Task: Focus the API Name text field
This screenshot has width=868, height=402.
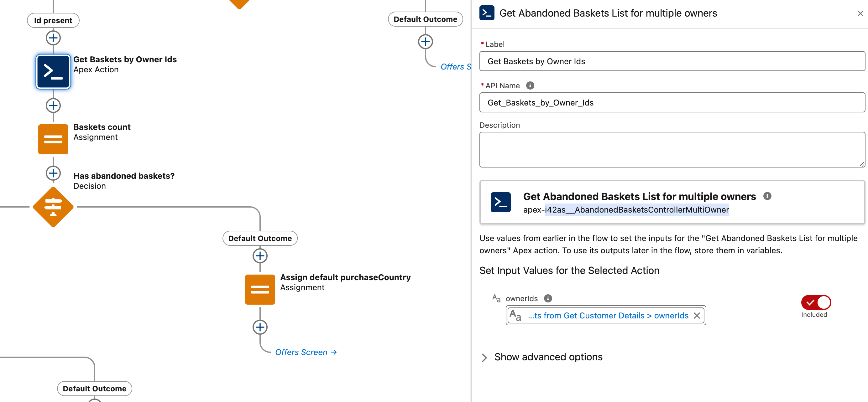Action: [x=672, y=103]
